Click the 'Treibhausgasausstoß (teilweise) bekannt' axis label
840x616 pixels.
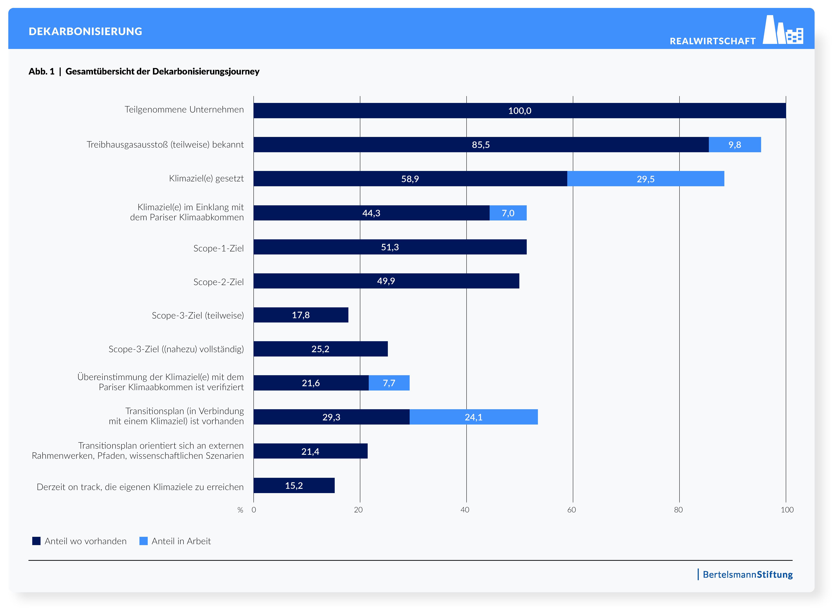(165, 145)
